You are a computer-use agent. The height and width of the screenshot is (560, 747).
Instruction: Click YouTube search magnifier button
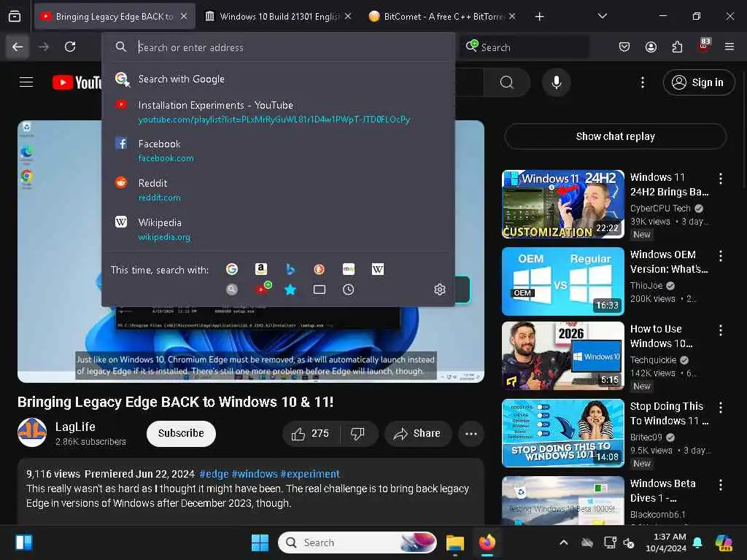pyautogui.click(x=507, y=82)
